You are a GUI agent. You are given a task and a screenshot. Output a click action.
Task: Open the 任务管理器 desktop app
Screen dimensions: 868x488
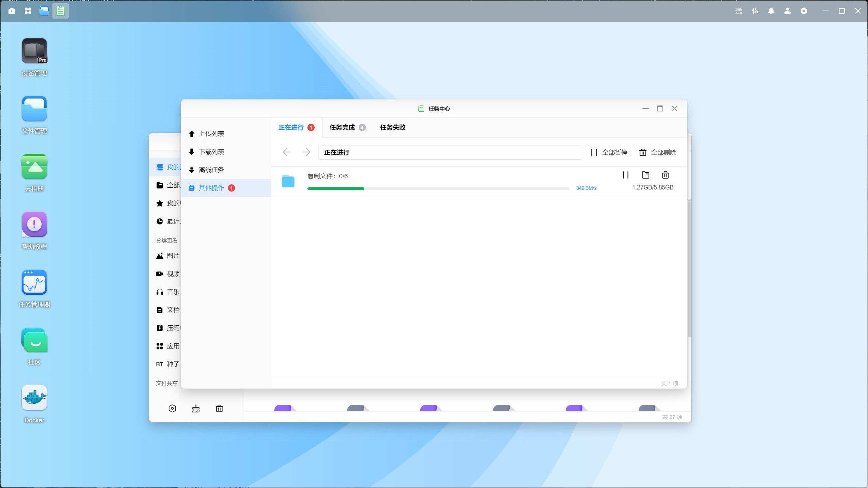(34, 282)
